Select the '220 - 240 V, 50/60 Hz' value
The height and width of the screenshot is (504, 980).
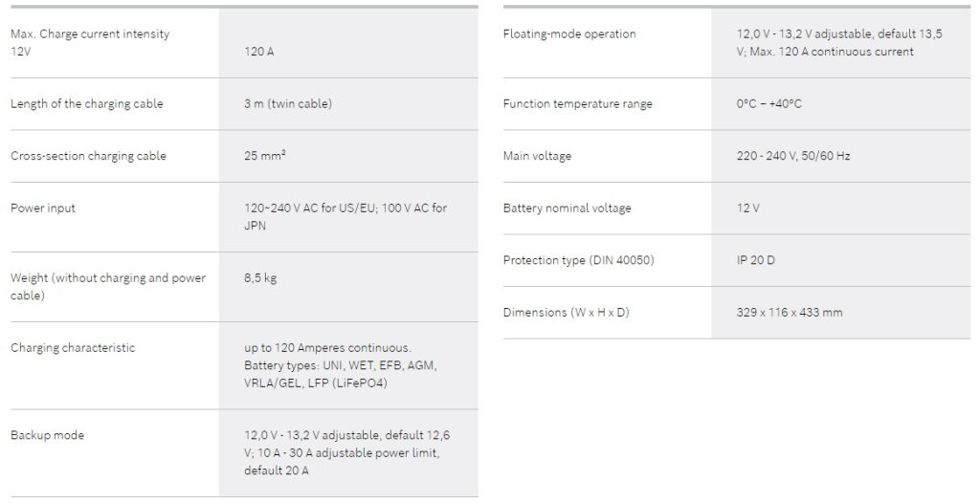[x=792, y=156]
